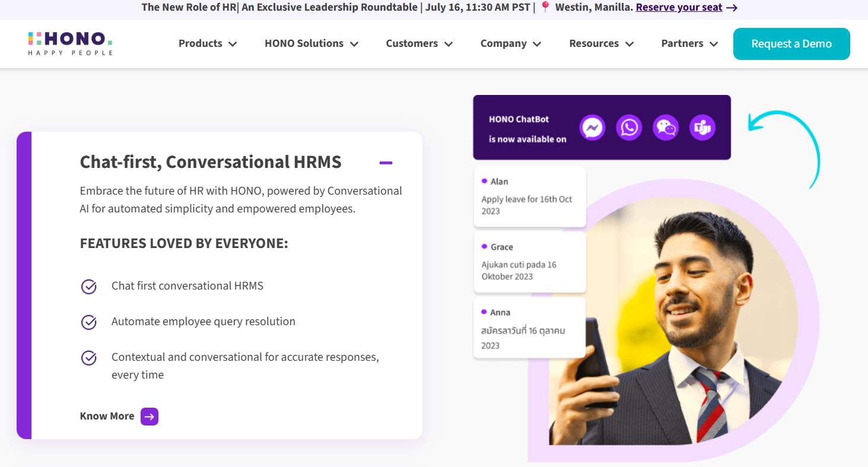Click checkmark beside Automate employee query resolution

[89, 322]
